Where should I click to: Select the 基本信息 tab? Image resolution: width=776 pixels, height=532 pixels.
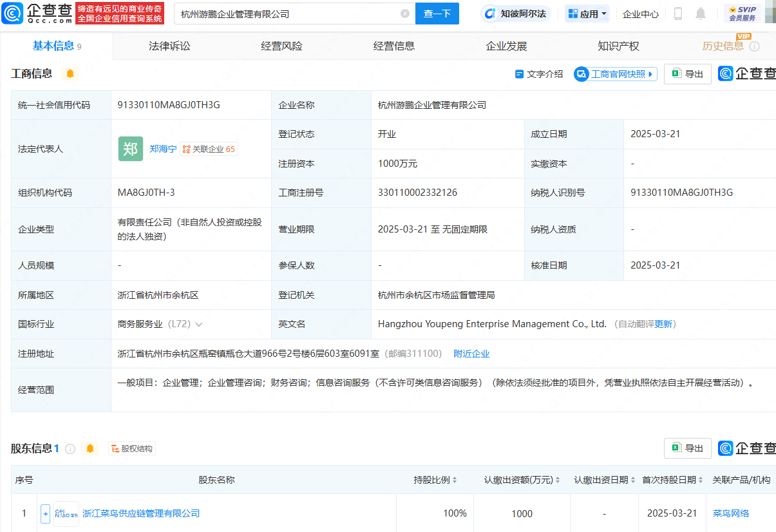click(57, 46)
